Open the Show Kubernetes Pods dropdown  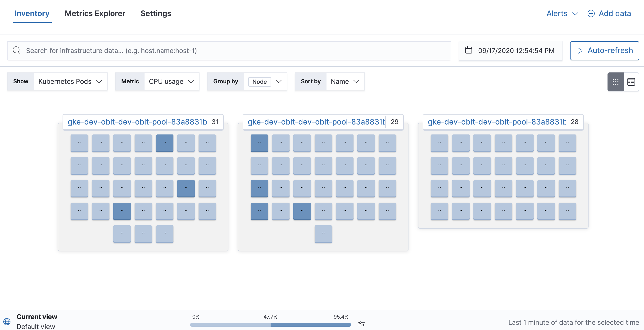(70, 81)
